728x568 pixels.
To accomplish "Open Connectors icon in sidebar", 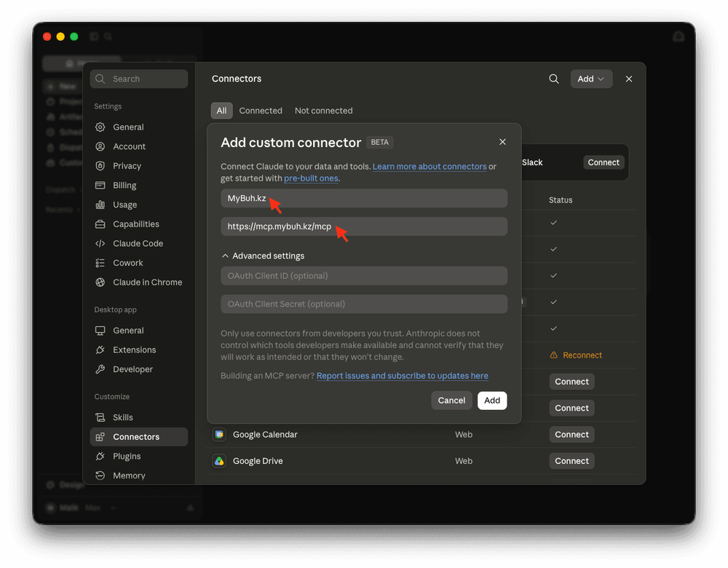I will pyautogui.click(x=100, y=437).
